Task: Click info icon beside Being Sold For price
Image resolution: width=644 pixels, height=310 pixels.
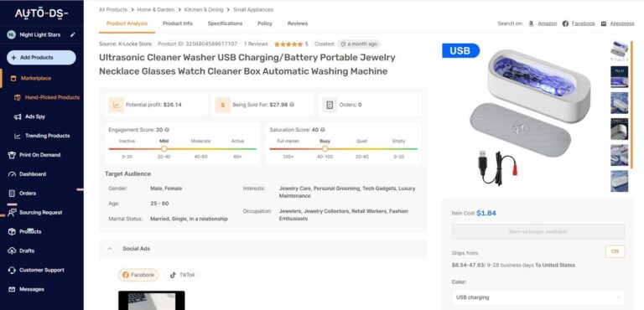Action: click(x=292, y=105)
